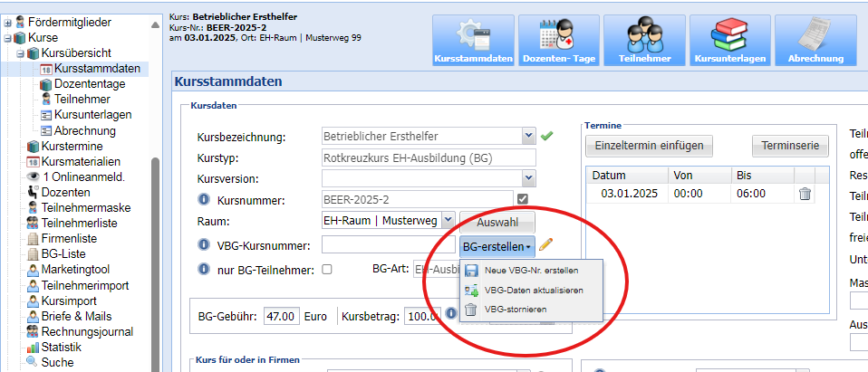
Task: Toggle the checkbox beside Kursnummer field
Action: (522, 199)
